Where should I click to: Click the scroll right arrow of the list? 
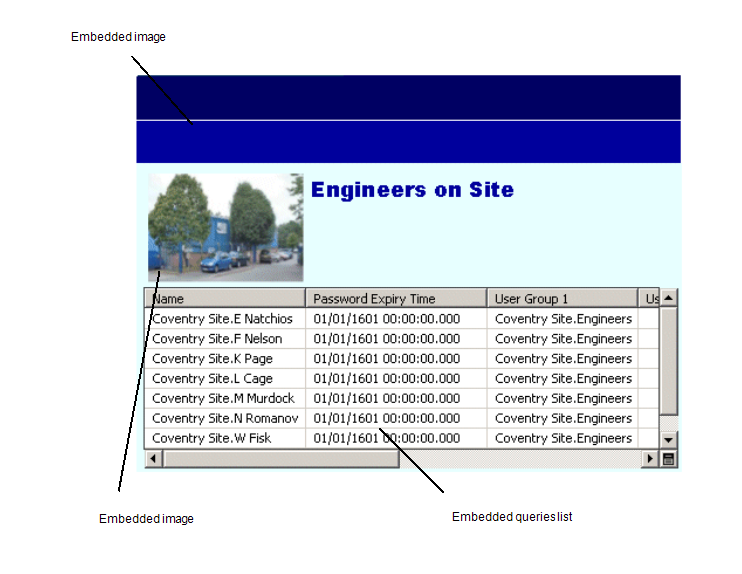click(x=650, y=459)
